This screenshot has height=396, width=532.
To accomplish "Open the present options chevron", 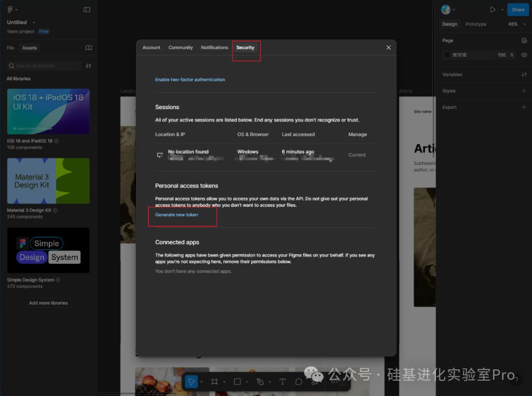I will 502,9.
